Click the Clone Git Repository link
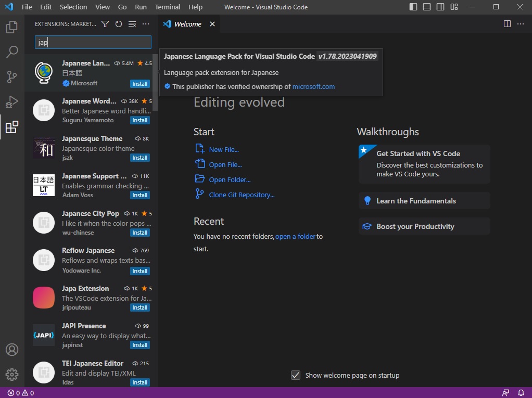532x398 pixels. 241,194
